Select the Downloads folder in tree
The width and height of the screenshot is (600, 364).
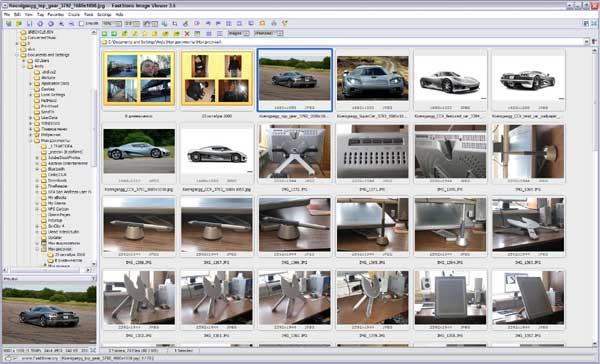[58, 180]
